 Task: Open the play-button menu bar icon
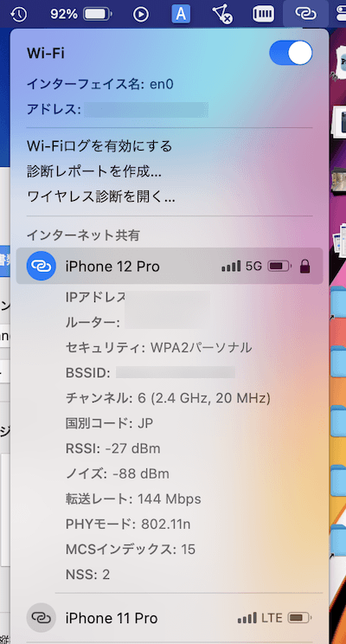(x=141, y=15)
